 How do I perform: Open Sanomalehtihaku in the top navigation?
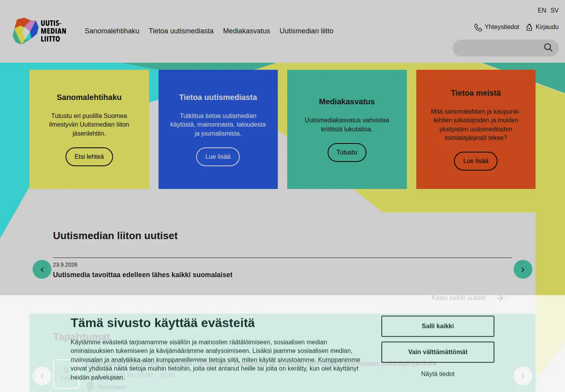112,31
